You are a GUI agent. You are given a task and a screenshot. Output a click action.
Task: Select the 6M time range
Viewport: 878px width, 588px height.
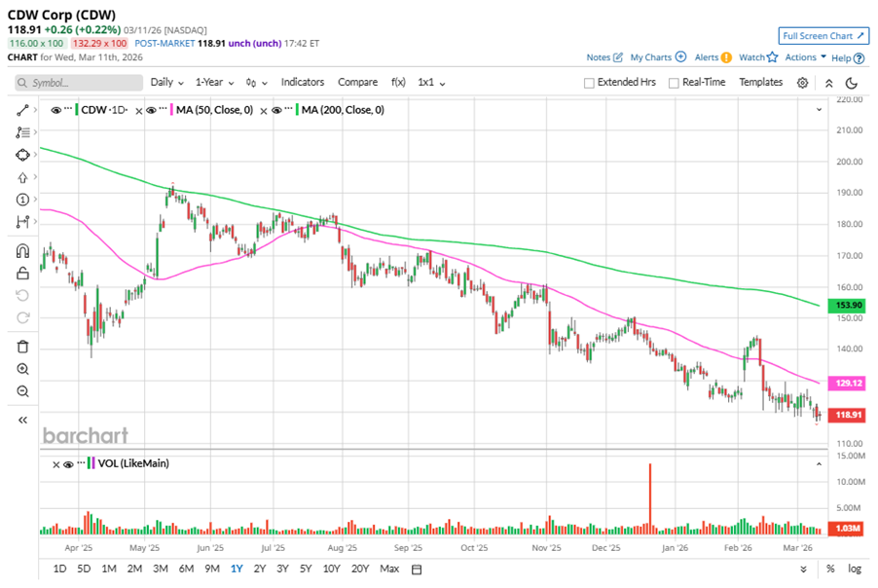(186, 569)
